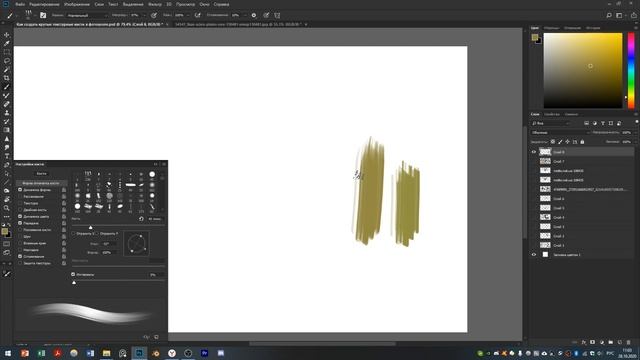640x360 pixels.
Task: Open flow value dropdown arrow
Action: pyautogui.click(x=188, y=15)
